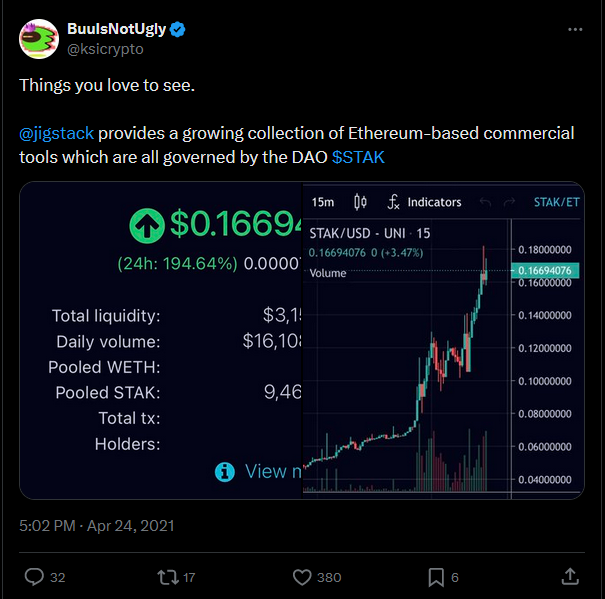Click the blue verified badge
Screen dimensions: 605x599
tap(177, 30)
